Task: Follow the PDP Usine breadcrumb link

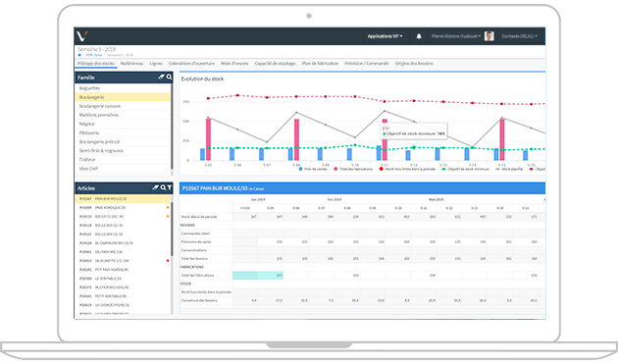Action: coord(94,55)
